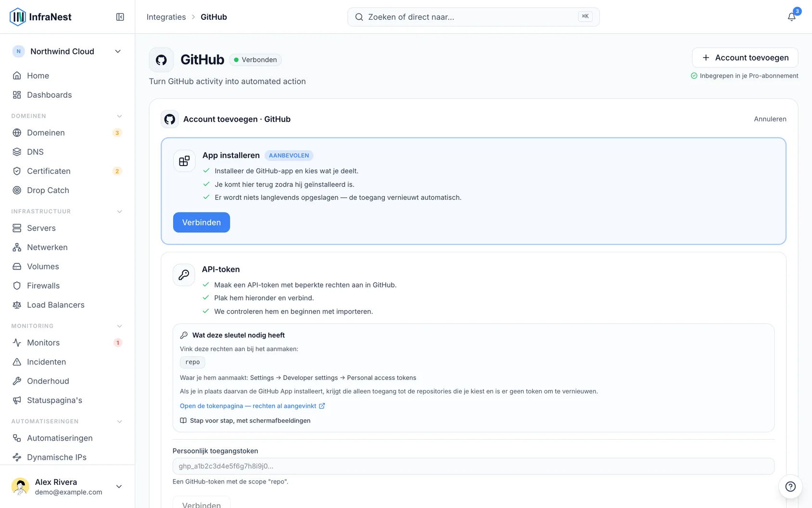The image size is (812, 508).
Task: Click the blue Verbinden button
Action: [x=202, y=222]
